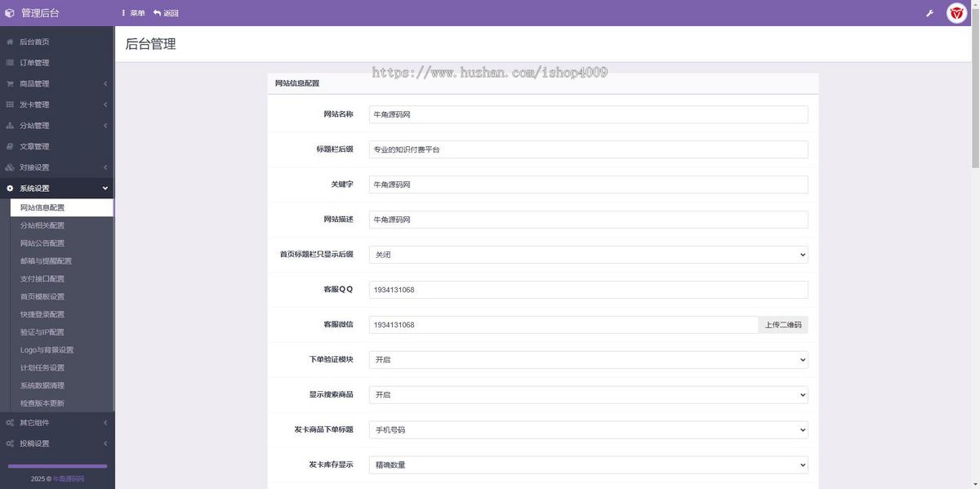Open the 发卡商品下单标题 dropdown

(588, 429)
